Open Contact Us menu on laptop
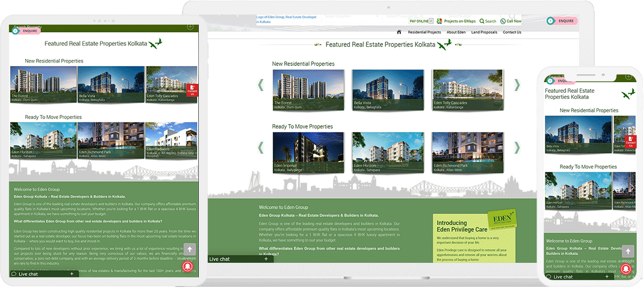Image resolution: width=644 pixels, height=288 pixels. pos(512,32)
